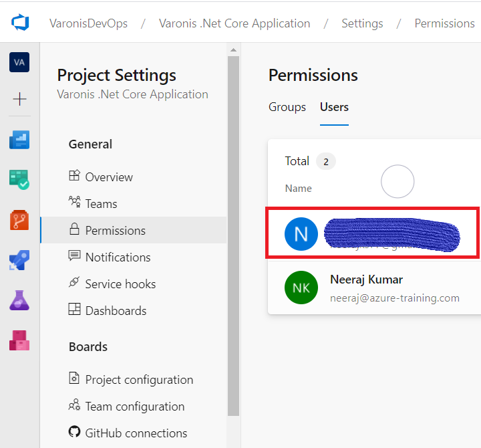
Task: Open Service hooks settings
Action: [x=120, y=284]
